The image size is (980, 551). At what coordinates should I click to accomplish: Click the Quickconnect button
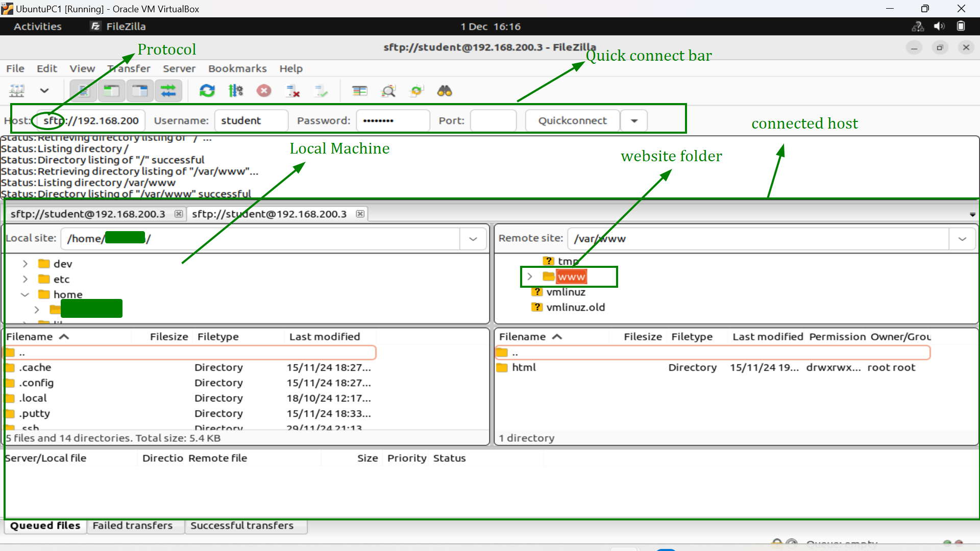click(x=573, y=120)
